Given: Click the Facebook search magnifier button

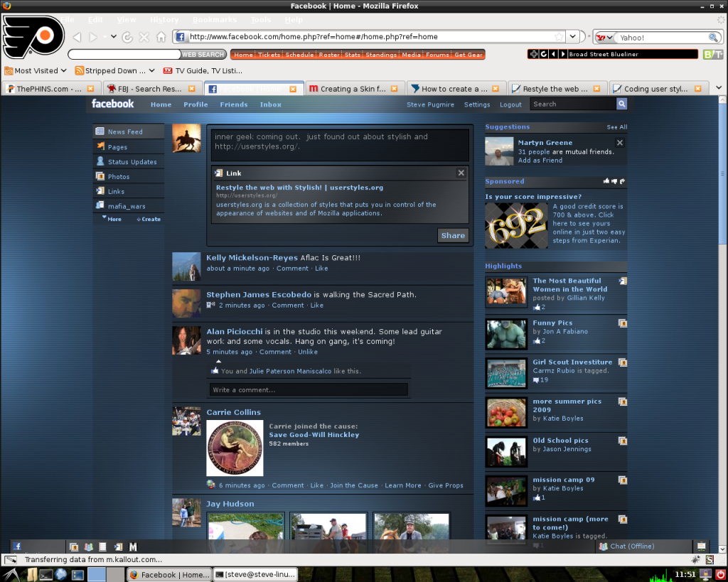Looking at the screenshot, I should [x=621, y=104].
